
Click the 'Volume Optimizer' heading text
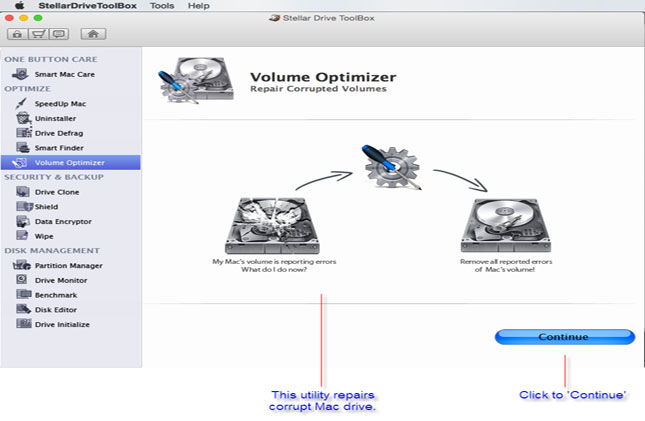coord(323,77)
